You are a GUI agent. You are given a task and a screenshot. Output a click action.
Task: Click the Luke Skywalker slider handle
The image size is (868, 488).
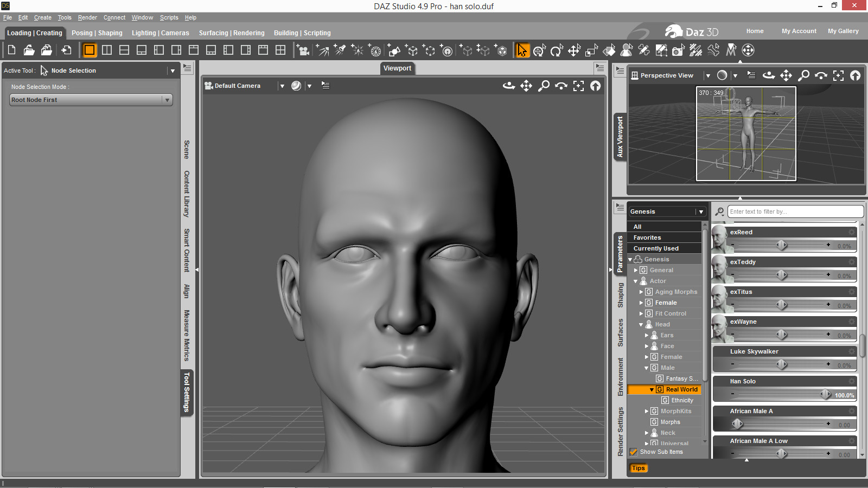pos(782,364)
